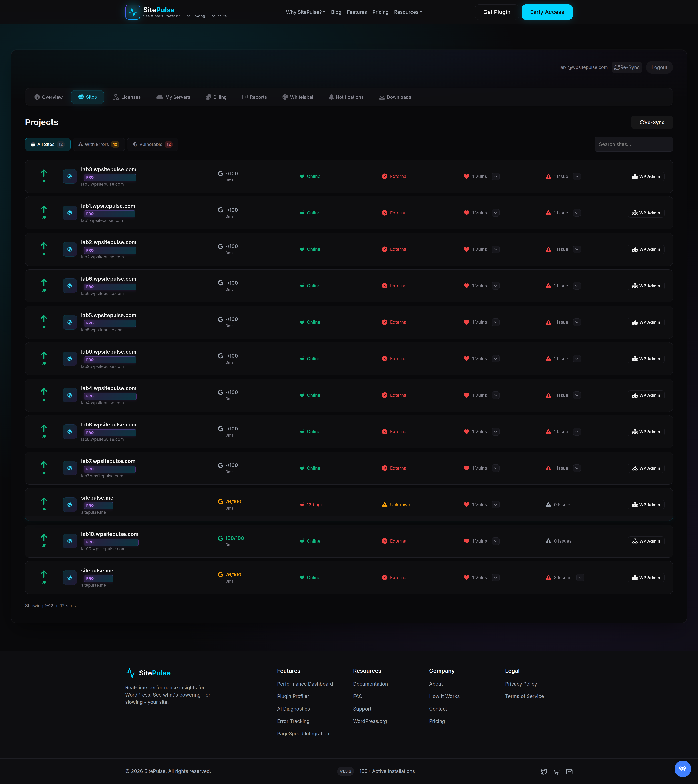The height and width of the screenshot is (784, 698).
Task: Open the Notifications tab
Action: [x=346, y=97]
